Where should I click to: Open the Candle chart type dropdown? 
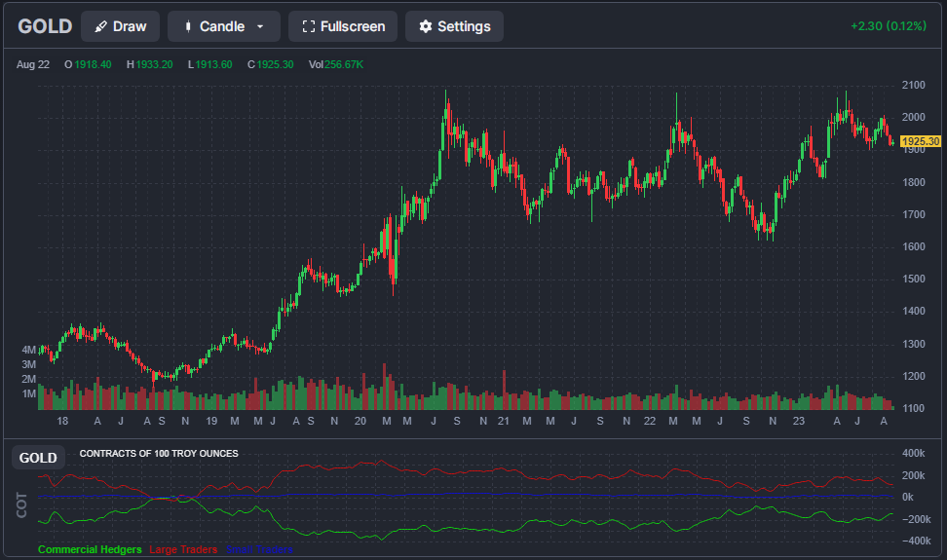223,26
